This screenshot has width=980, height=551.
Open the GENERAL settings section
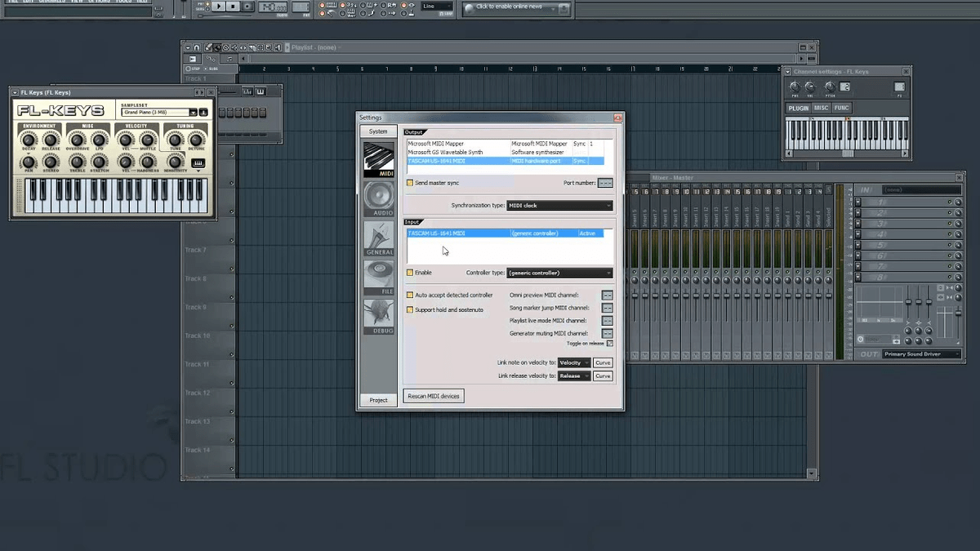pyautogui.click(x=378, y=238)
